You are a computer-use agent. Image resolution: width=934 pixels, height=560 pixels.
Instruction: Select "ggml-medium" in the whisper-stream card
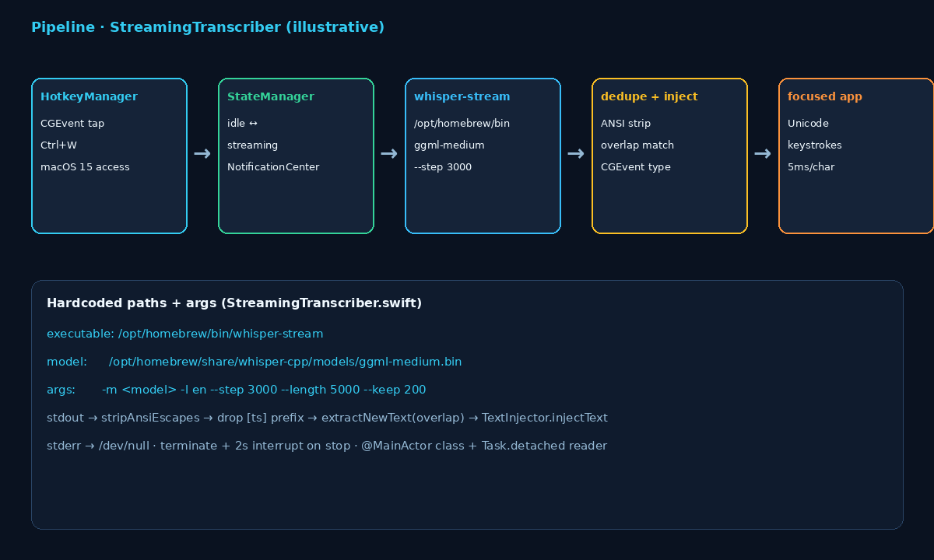(449, 145)
